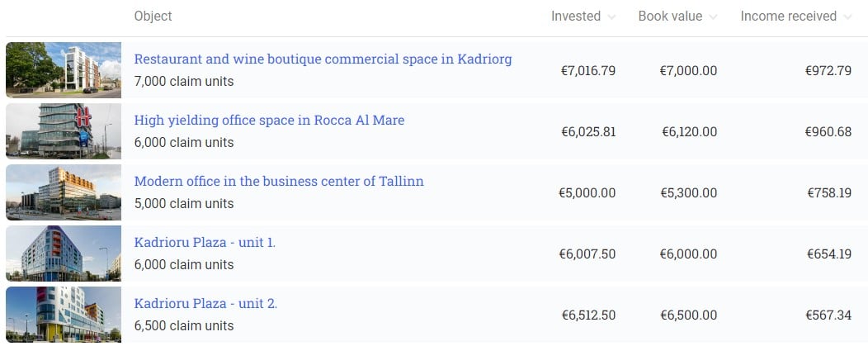Screen dimensions: 868x346
Task: Click Kadriorg restaurant building thumbnail
Action: click(x=64, y=70)
